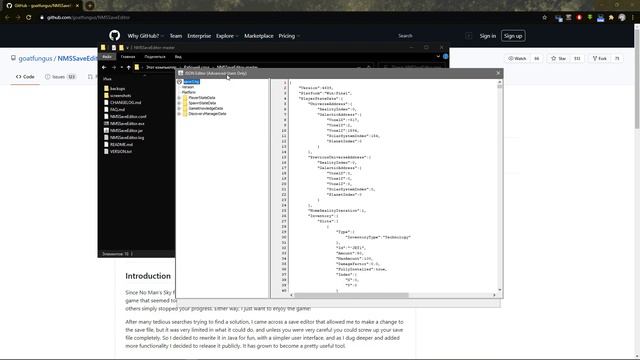Select the DiscoveryManagerData folder label

[207, 114]
